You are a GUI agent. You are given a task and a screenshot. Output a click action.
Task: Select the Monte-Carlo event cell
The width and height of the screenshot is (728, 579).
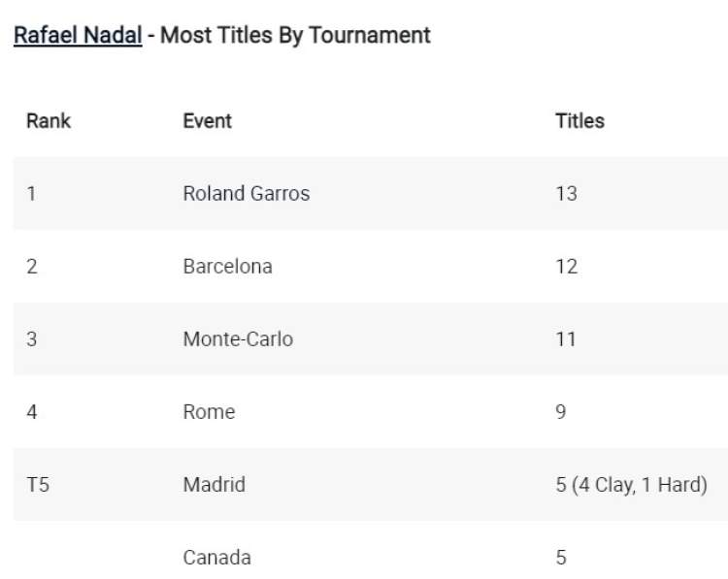[238, 339]
